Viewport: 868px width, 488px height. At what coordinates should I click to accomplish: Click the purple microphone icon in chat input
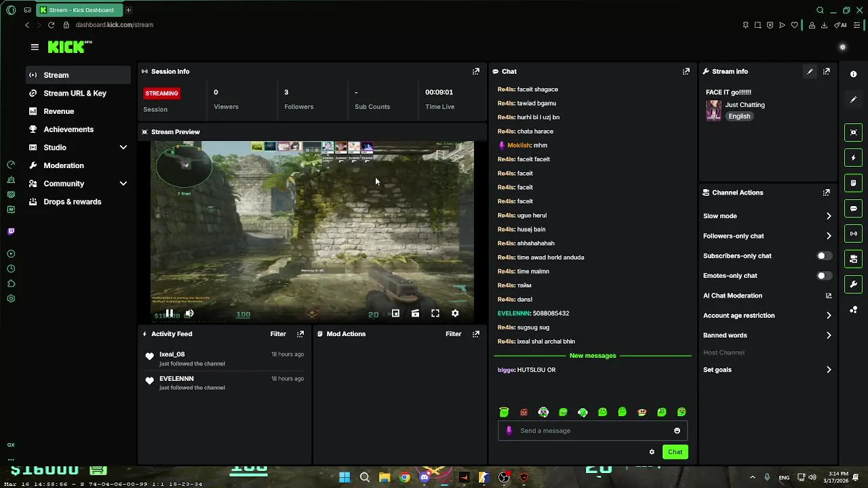[509, 430]
